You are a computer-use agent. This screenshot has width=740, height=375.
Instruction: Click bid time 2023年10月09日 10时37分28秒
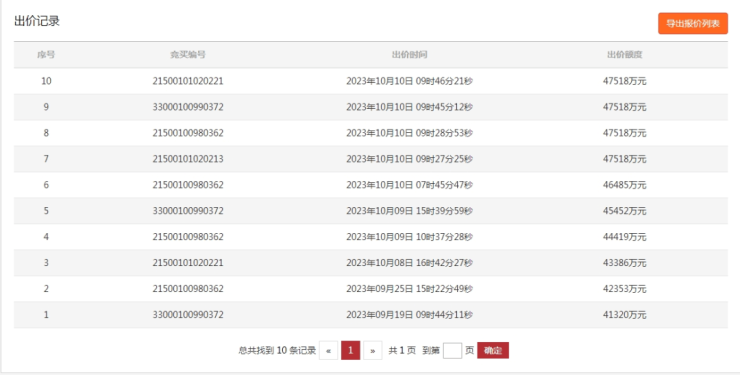tap(409, 237)
